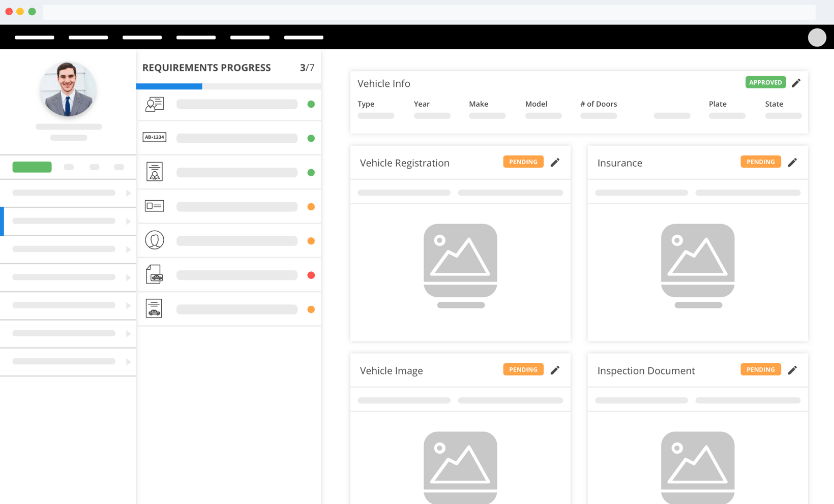Edit Insurance card with pencil icon

click(x=792, y=162)
